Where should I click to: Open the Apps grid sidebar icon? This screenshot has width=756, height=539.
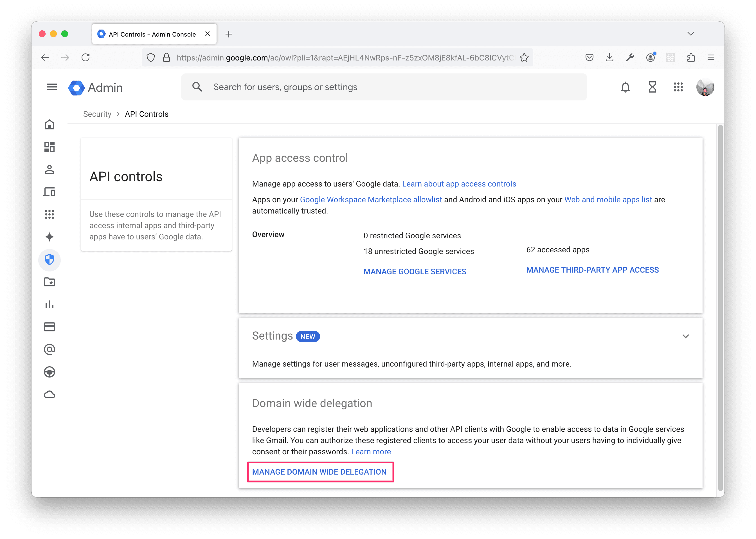pyautogui.click(x=49, y=214)
